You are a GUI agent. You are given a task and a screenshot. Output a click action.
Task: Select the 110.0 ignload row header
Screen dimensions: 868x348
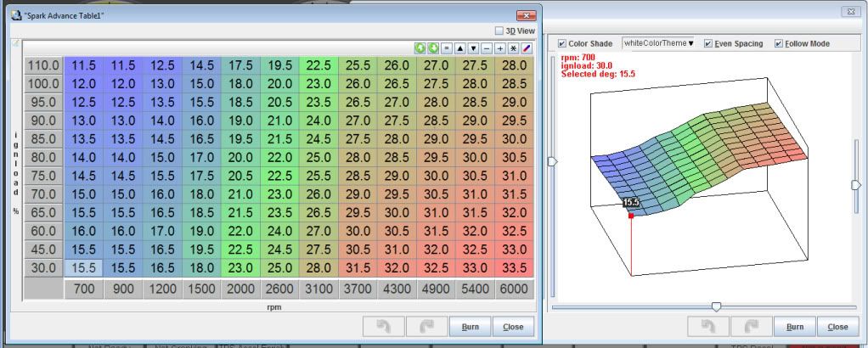coord(42,65)
